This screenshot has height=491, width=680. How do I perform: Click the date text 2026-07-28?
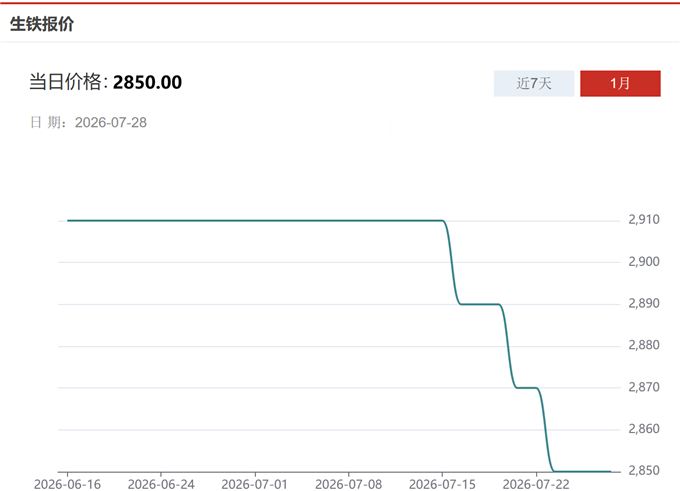(x=111, y=122)
